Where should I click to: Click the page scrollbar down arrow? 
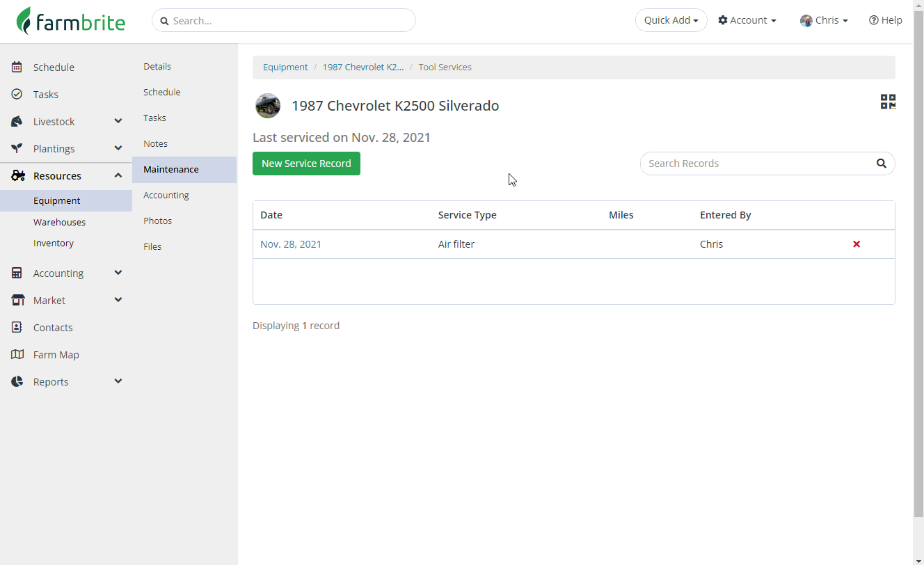click(918, 559)
